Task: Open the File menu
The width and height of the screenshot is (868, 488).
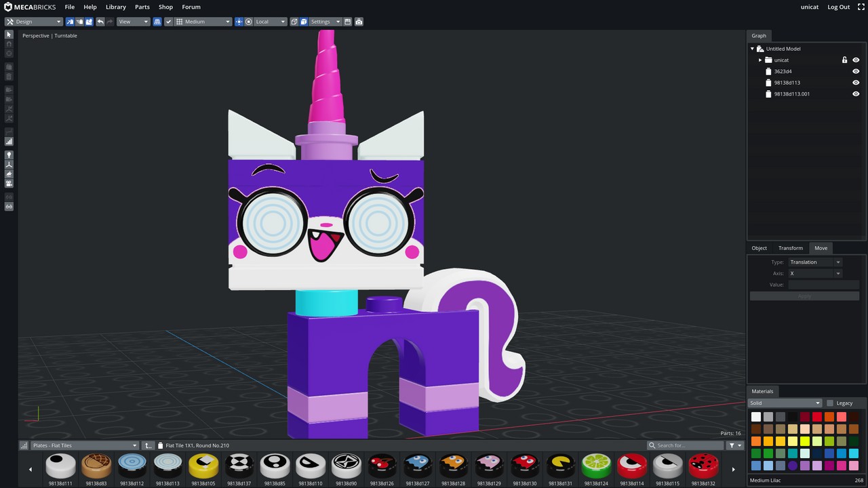Action: click(69, 7)
